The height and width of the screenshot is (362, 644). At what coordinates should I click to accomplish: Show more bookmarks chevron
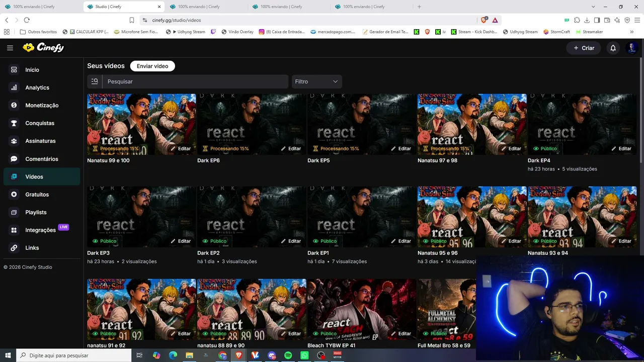[x=631, y=32]
